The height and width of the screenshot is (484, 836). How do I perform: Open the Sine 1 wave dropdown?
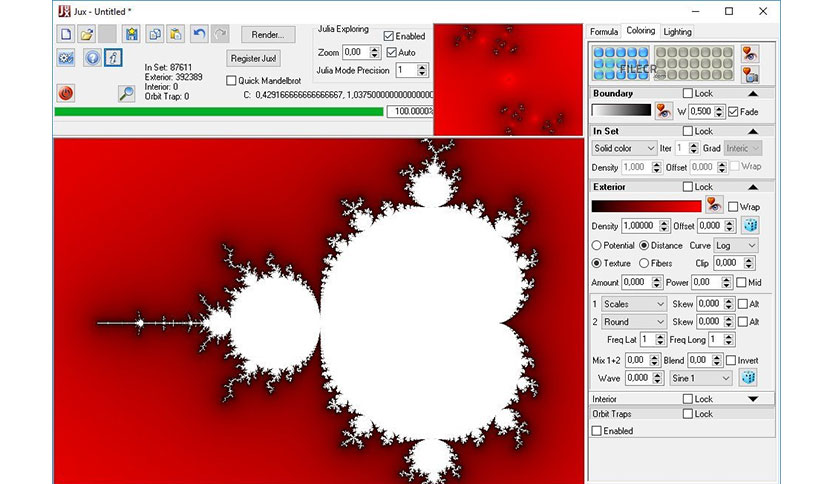pyautogui.click(x=701, y=378)
